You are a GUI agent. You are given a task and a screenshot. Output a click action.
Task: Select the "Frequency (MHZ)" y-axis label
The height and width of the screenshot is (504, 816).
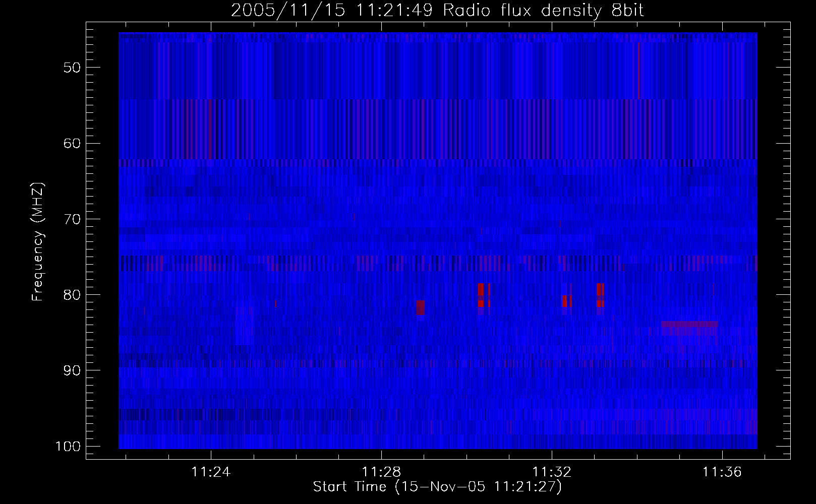(x=38, y=242)
